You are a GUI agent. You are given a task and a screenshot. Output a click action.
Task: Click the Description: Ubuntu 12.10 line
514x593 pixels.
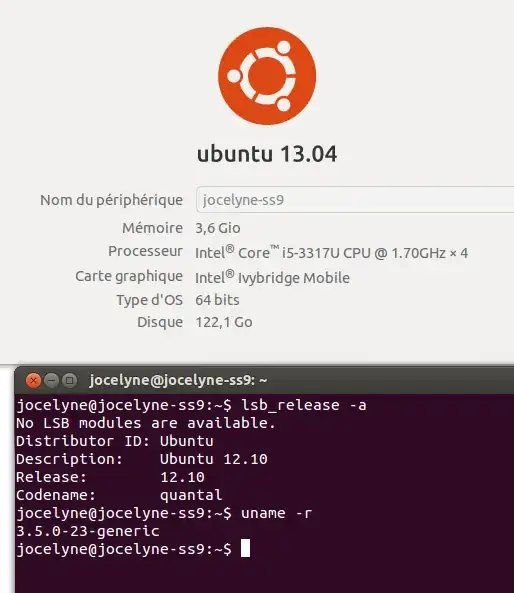(142, 459)
